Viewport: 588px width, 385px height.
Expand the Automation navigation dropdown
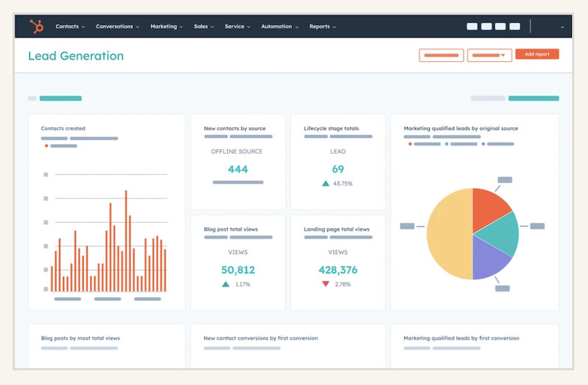(279, 26)
